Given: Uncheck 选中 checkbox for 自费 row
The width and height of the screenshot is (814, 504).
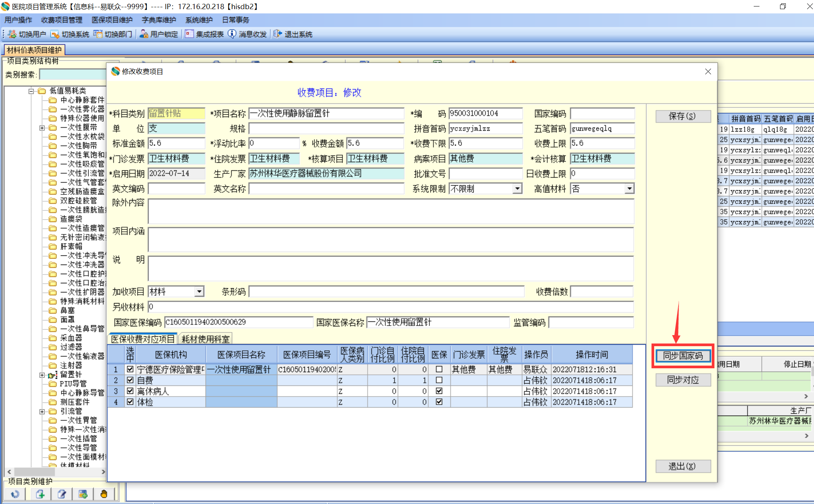Looking at the screenshot, I should (130, 380).
